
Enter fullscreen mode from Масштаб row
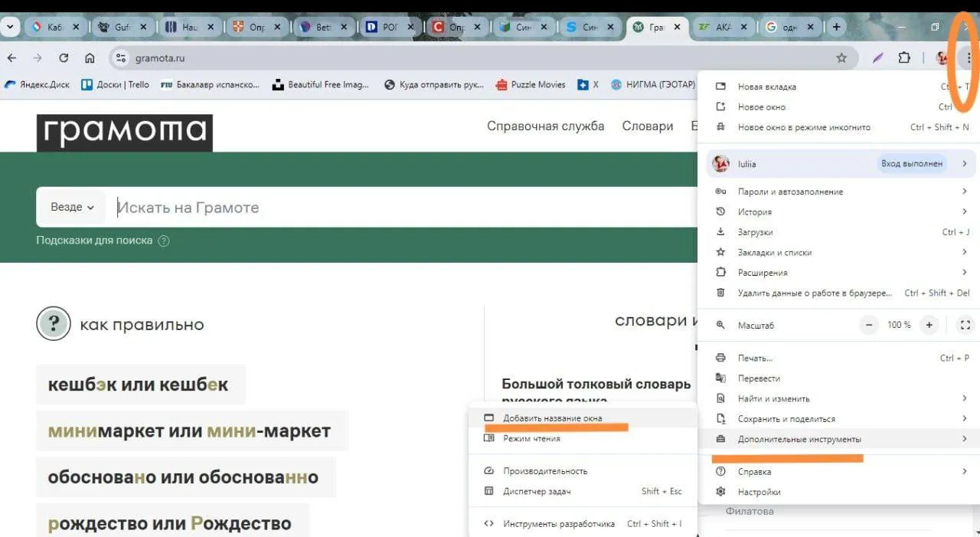click(x=965, y=325)
